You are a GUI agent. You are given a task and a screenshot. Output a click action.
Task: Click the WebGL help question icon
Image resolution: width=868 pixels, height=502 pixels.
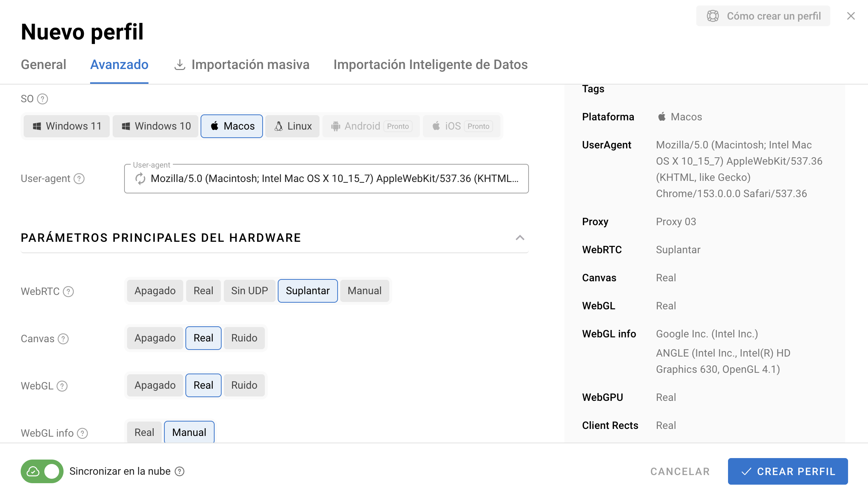62,386
